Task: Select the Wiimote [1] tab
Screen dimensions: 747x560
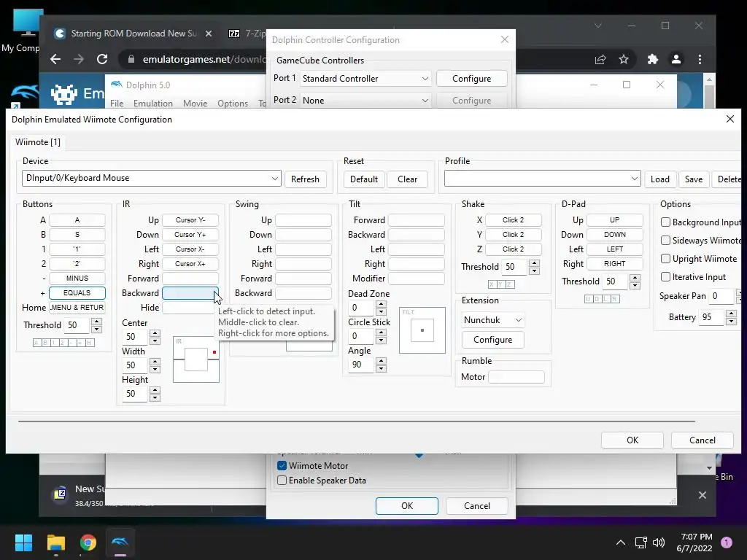Action: click(38, 142)
